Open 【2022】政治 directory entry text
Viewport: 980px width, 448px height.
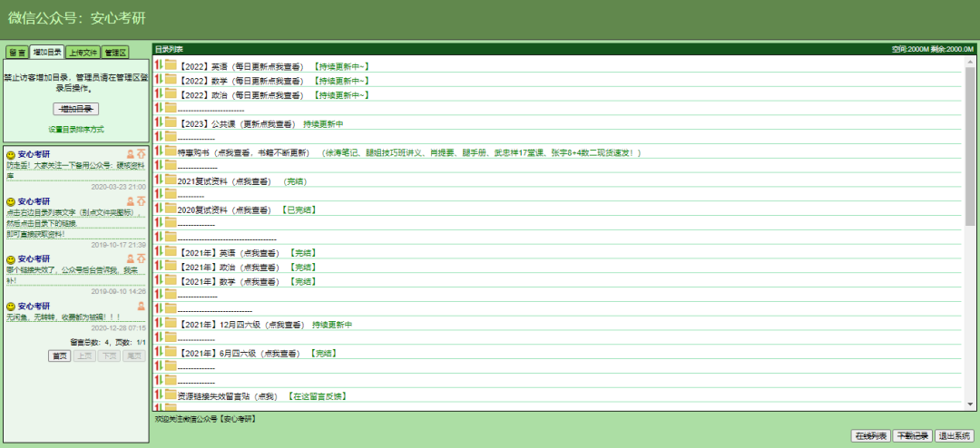(x=240, y=95)
